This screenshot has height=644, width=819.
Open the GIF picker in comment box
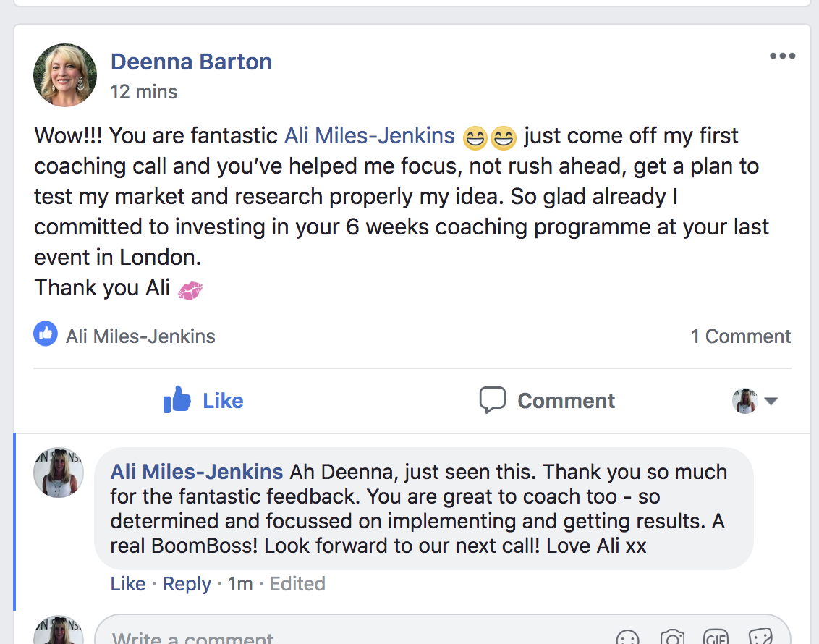[716, 638]
